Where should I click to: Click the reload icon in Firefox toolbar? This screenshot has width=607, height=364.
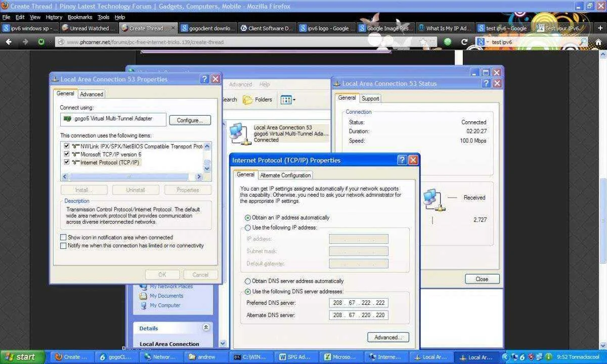[464, 42]
